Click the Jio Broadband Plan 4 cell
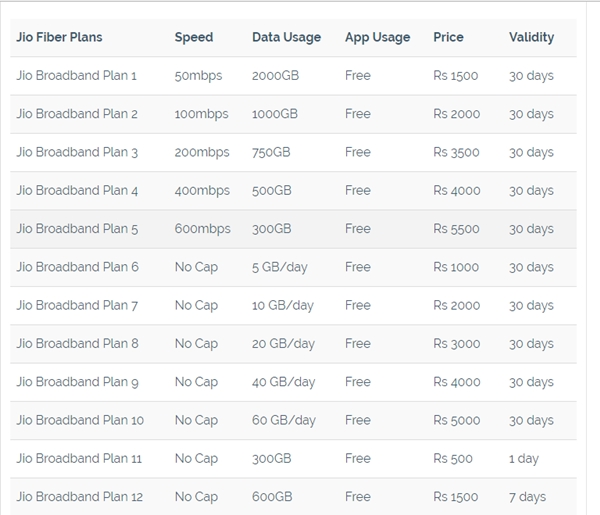This screenshot has height=515, width=600. click(x=77, y=190)
